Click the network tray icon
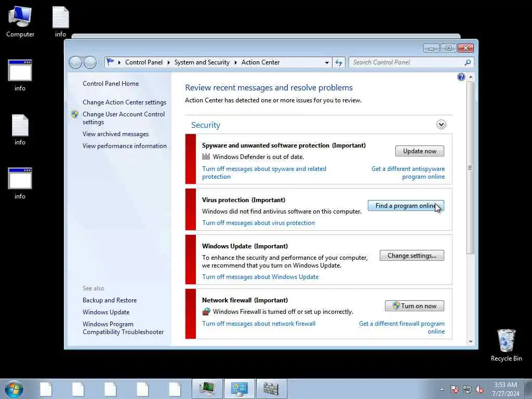Image resolution: width=532 pixels, height=399 pixels. pyautogui.click(x=467, y=389)
